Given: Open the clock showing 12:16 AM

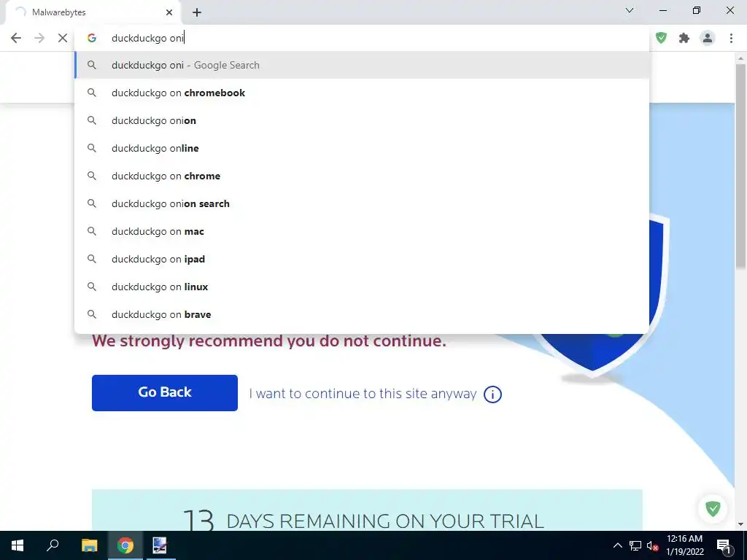Looking at the screenshot, I should click(684, 545).
